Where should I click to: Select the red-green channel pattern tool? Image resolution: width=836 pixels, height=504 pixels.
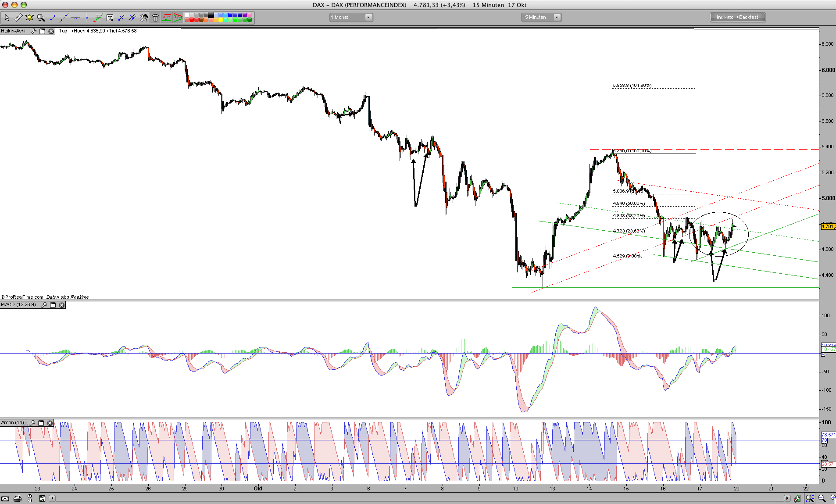(167, 18)
